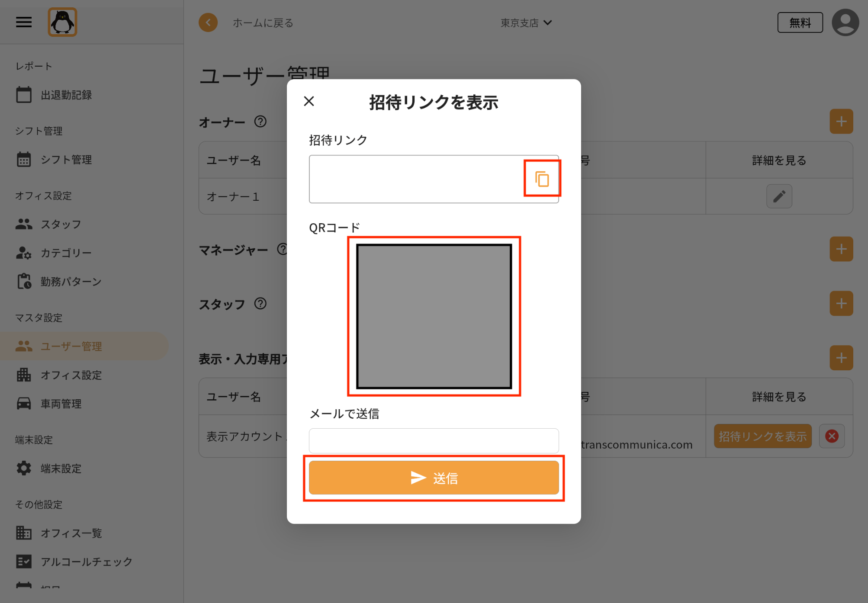This screenshot has height=603, width=868.
Task: Click the orange 招待リンクを表示 table button
Action: pyautogui.click(x=762, y=436)
